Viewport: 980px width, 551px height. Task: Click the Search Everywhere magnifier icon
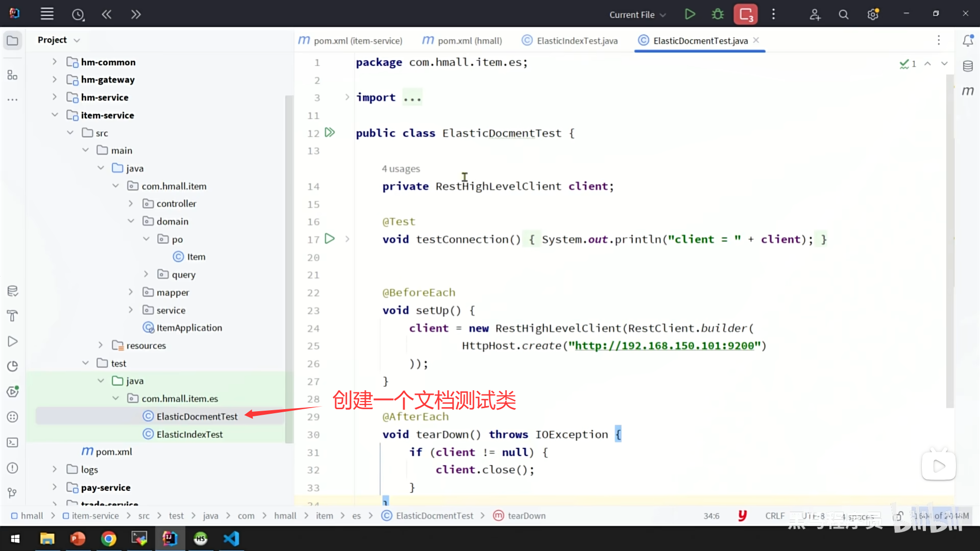pyautogui.click(x=844, y=14)
